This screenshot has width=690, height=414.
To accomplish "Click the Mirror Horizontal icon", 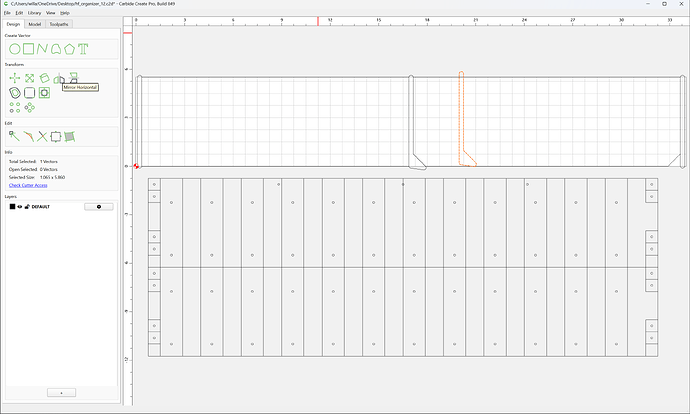I will tap(59, 78).
